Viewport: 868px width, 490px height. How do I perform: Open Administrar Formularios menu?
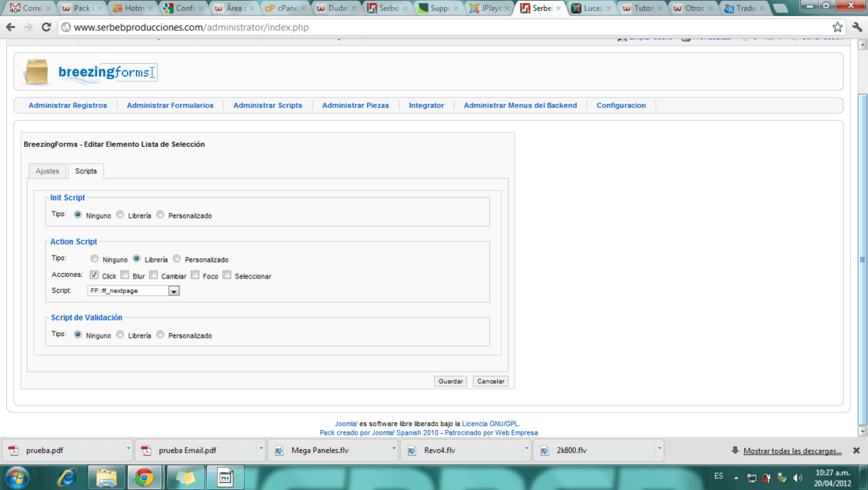(x=170, y=105)
